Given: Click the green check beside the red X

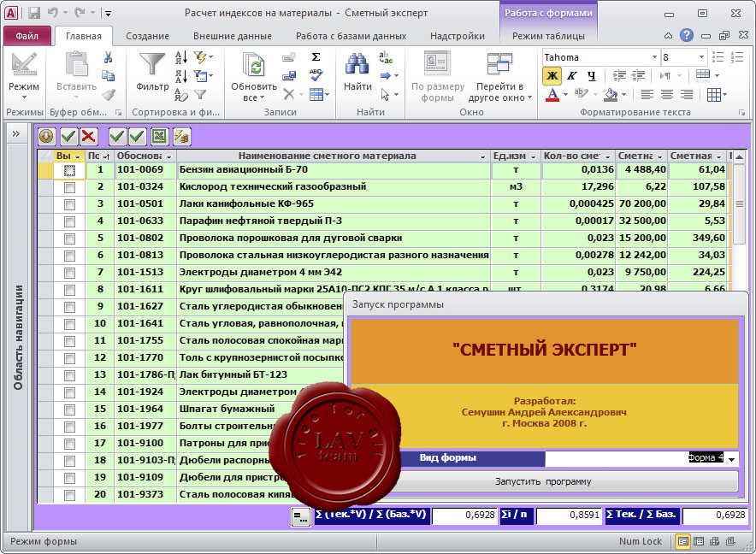Looking at the screenshot, I should pos(68,137).
